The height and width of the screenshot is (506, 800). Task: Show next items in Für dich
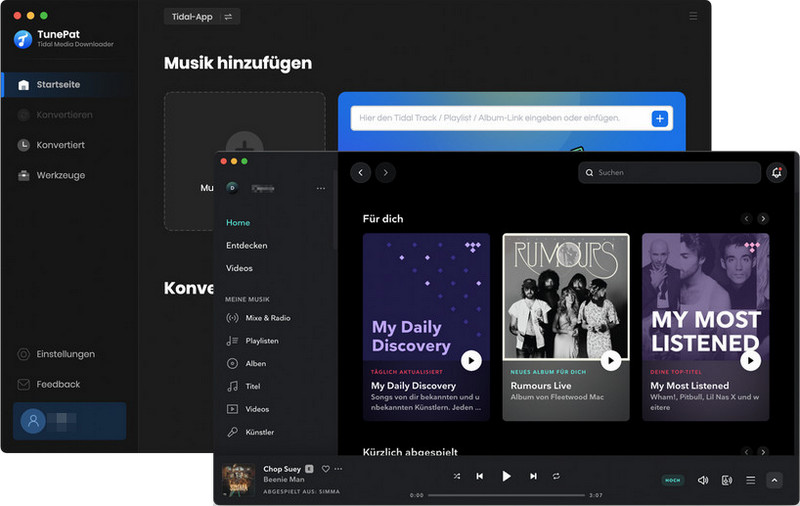(x=763, y=219)
